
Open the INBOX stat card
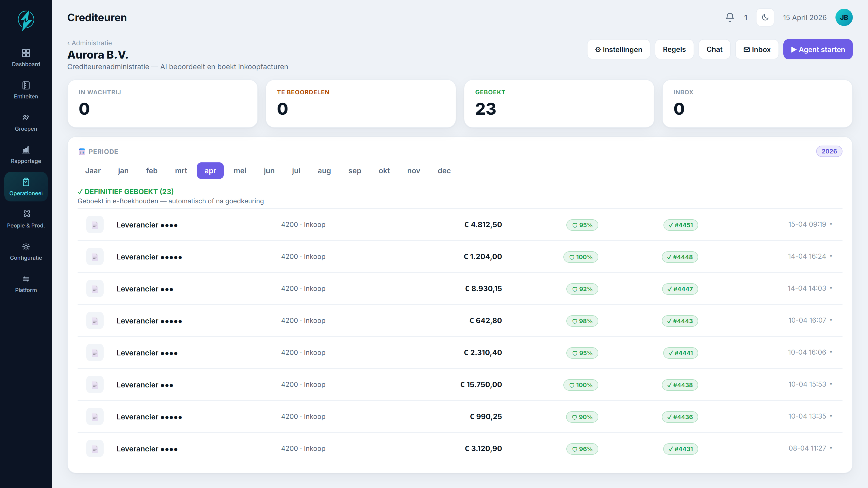pyautogui.click(x=757, y=104)
